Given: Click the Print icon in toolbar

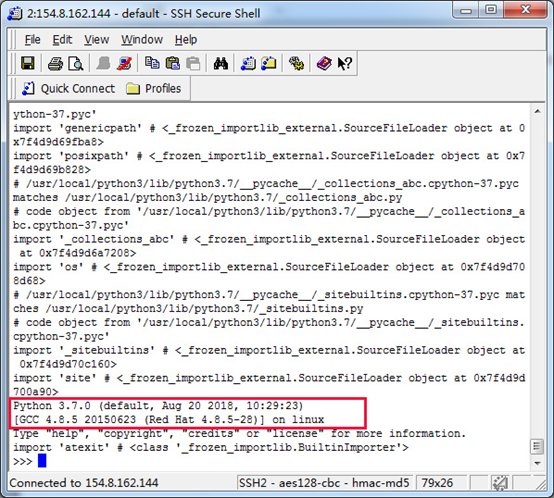Looking at the screenshot, I should [x=55, y=64].
